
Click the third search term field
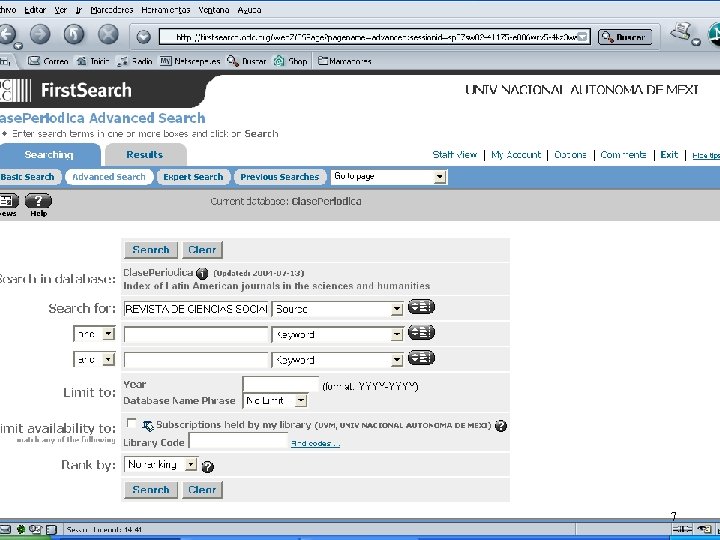tap(196, 360)
